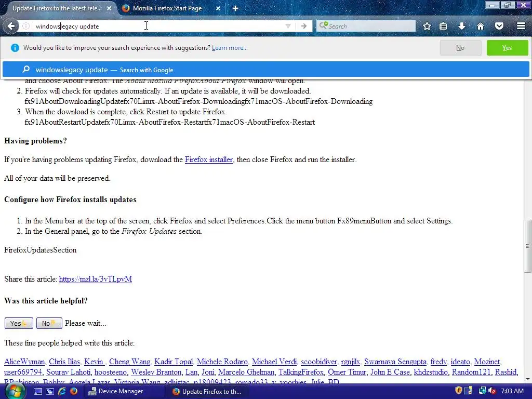
Task: Launch Internet Explorer from quick launch
Action: pos(62,391)
